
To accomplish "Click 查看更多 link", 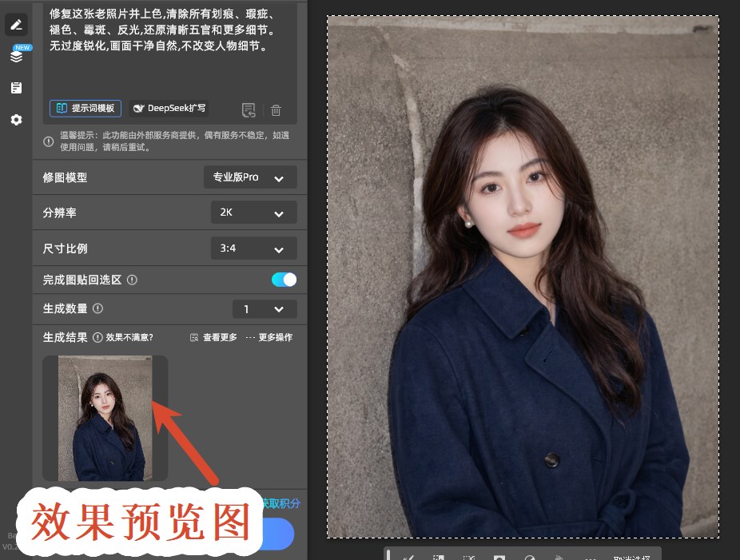I will pos(214,337).
